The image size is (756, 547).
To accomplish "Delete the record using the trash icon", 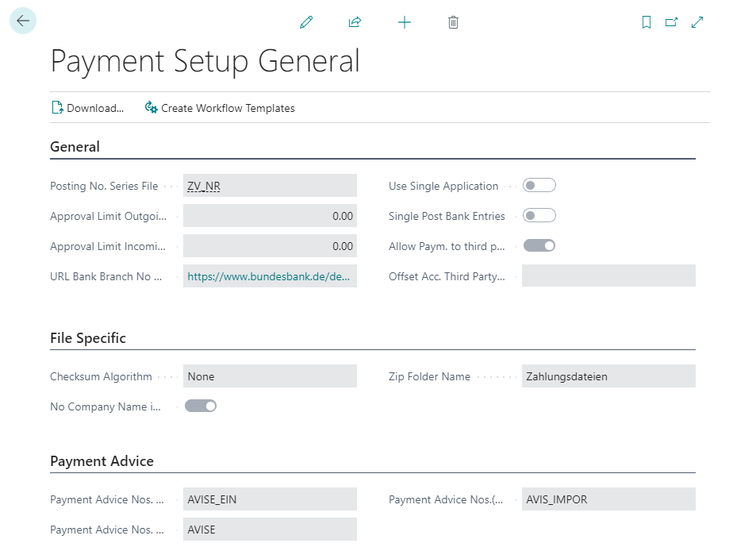I will point(453,22).
